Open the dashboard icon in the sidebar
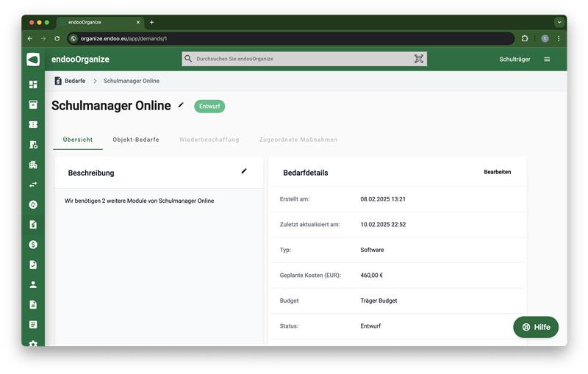 (33, 84)
